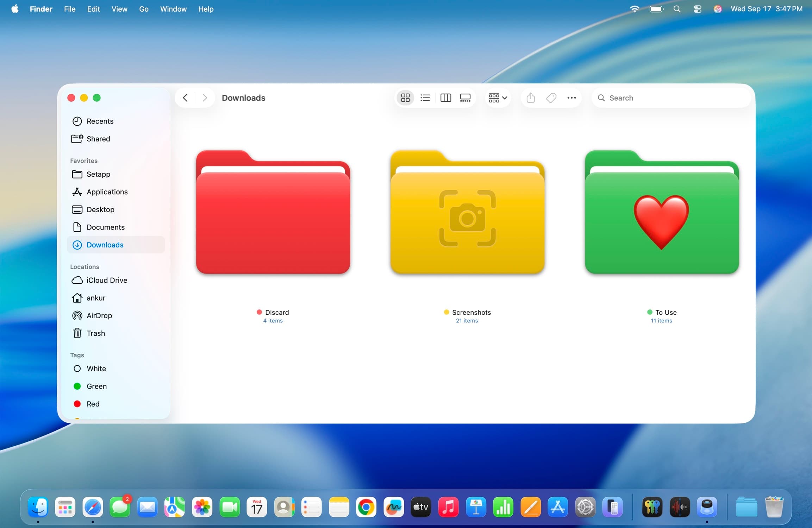Switch to column view
The image size is (812, 528).
coord(445,98)
